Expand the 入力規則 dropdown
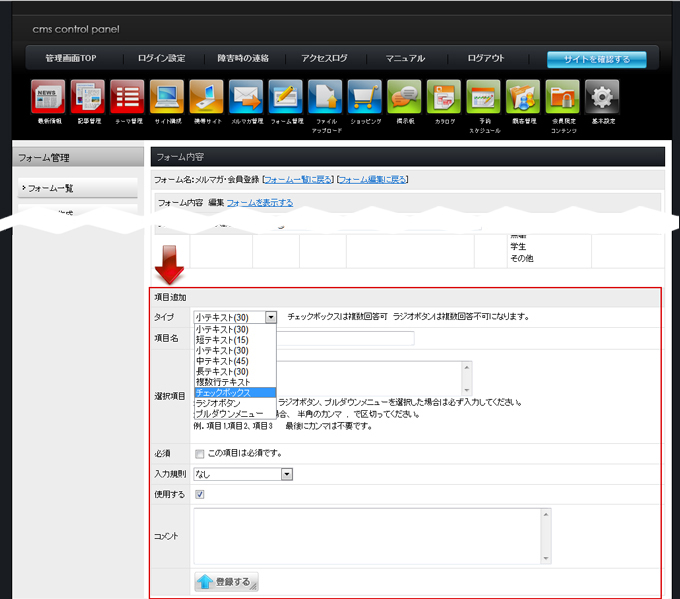Image resolution: width=680 pixels, height=599 pixels. coord(286,474)
